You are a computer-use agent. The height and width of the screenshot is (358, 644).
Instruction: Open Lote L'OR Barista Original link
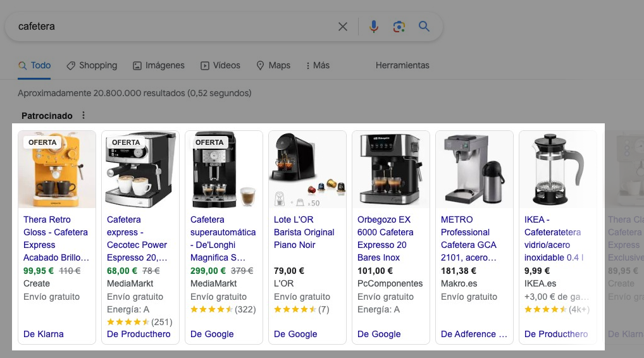(304, 232)
